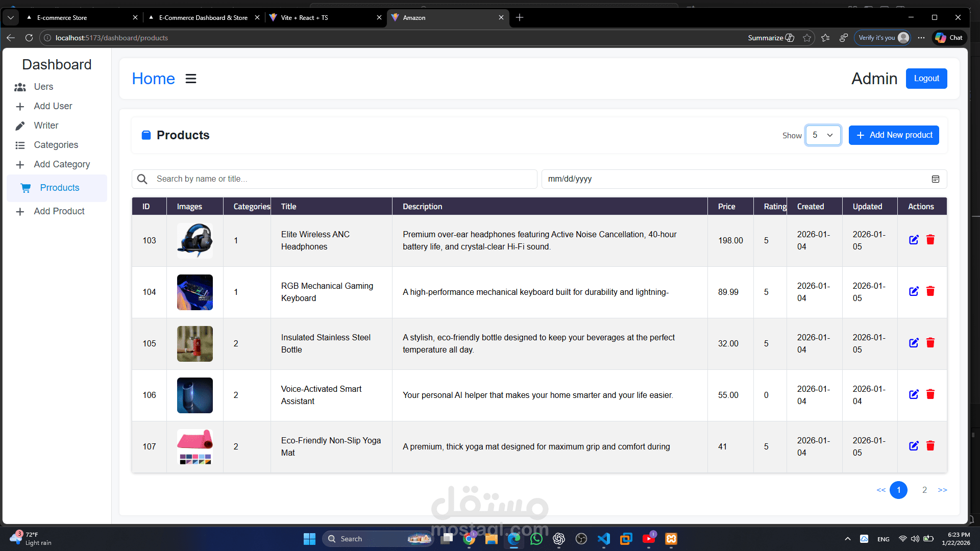
Task: Delete the Insulated Stainless Steel Bottle product
Action: (x=930, y=343)
